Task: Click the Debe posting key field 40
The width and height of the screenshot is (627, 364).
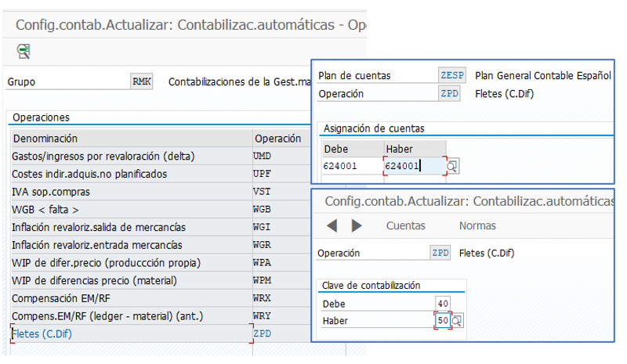Action: tap(443, 304)
